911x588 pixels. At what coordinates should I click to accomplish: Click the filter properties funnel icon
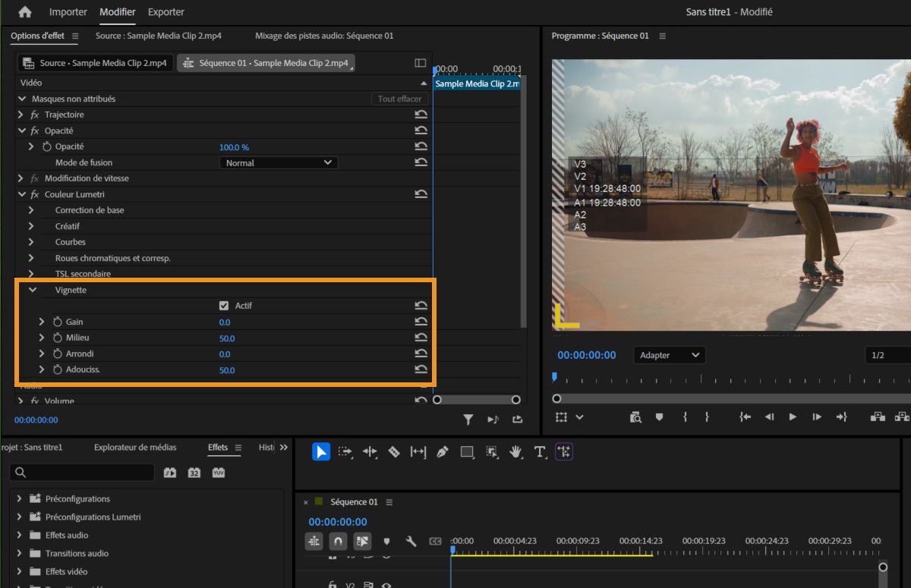tap(468, 419)
